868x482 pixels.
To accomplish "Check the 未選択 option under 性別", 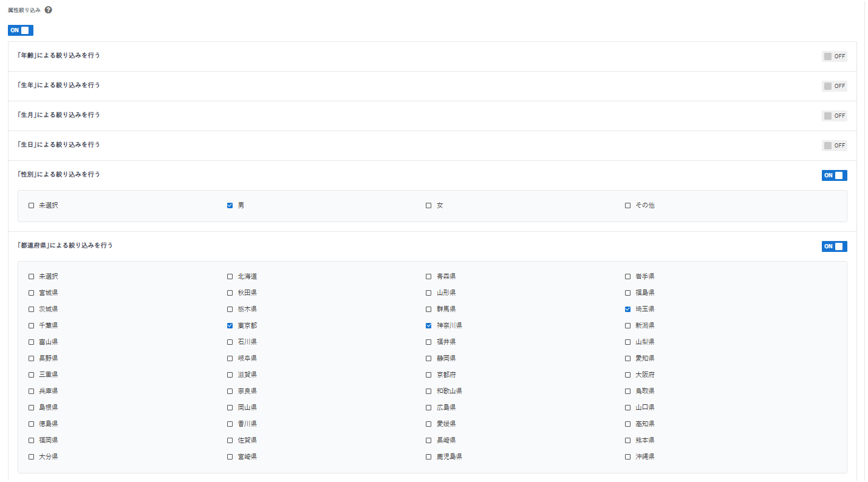I will tap(32, 206).
